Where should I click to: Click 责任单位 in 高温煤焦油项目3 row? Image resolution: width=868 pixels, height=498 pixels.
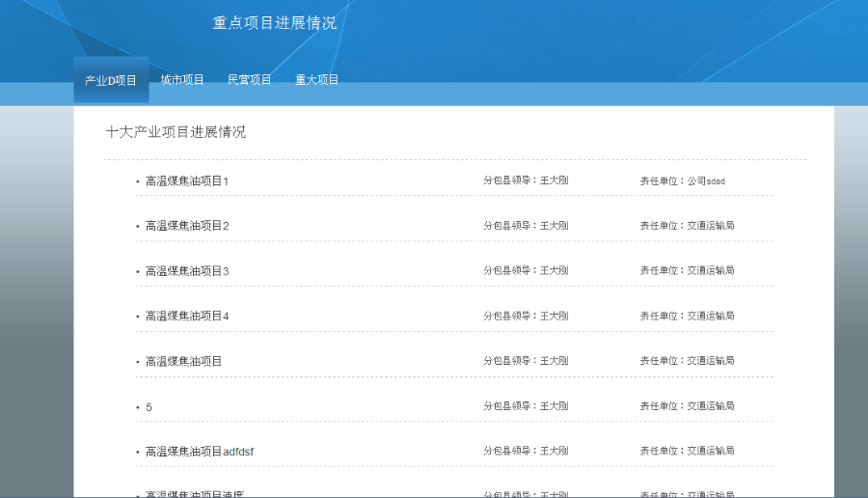click(687, 270)
